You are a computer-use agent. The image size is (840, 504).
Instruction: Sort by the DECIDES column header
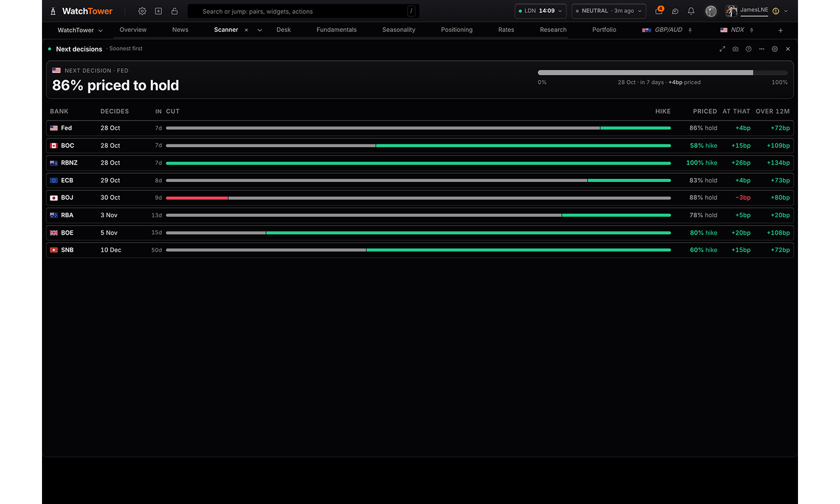pos(115,111)
